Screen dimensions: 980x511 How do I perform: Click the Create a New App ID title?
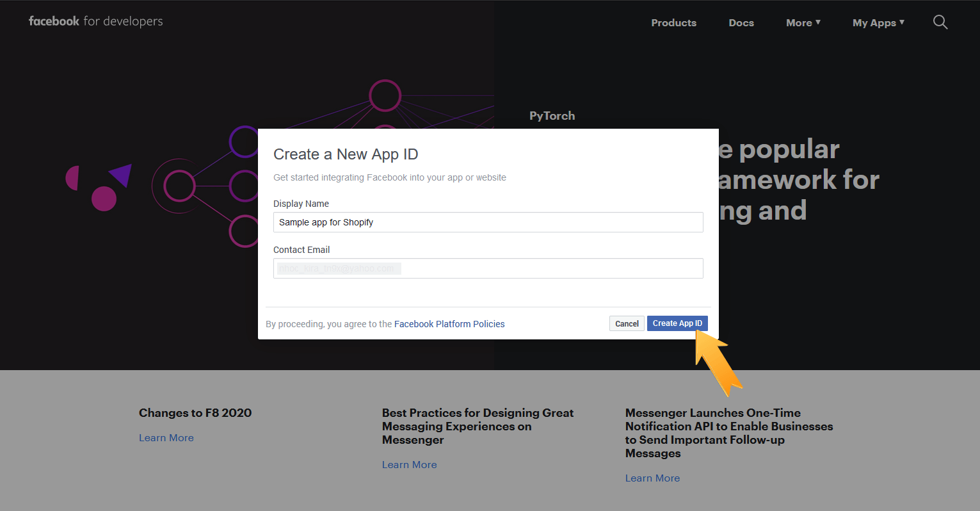(x=346, y=154)
